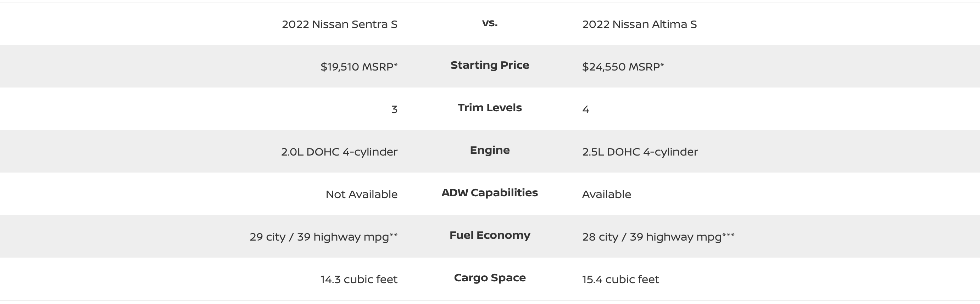Select the $24,550 MSRP Altima price
980x304 pixels.
(x=623, y=67)
